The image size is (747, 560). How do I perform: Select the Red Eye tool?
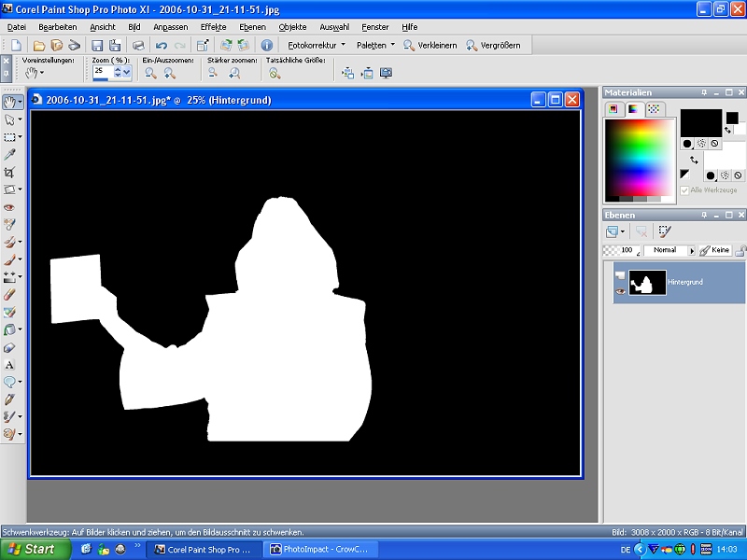tap(9, 206)
